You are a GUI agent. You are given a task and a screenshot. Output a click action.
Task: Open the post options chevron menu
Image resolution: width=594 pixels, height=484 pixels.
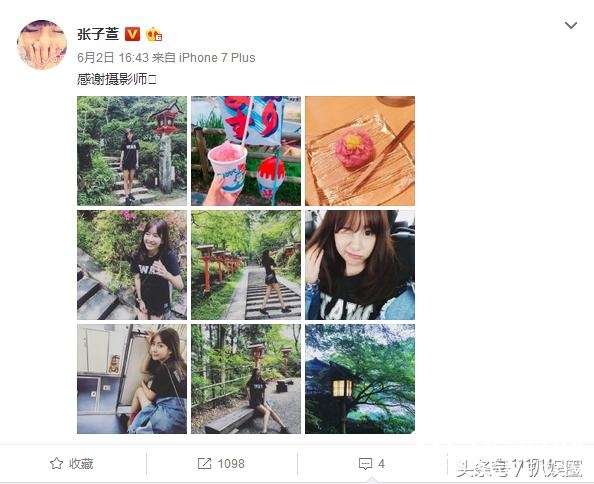click(571, 26)
